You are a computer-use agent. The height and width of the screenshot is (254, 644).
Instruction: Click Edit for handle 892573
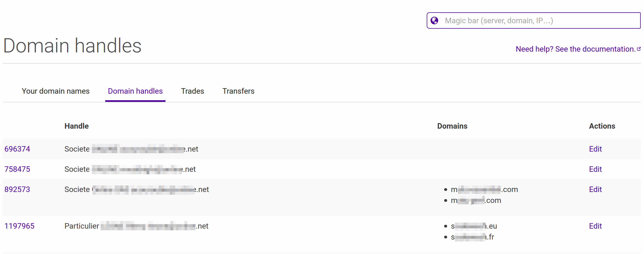tap(595, 189)
